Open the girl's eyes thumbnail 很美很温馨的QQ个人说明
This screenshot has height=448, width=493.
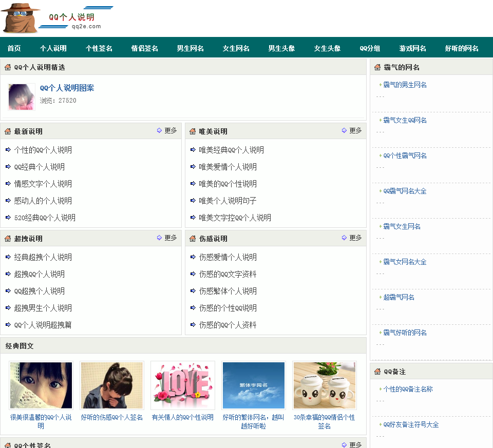click(x=41, y=385)
